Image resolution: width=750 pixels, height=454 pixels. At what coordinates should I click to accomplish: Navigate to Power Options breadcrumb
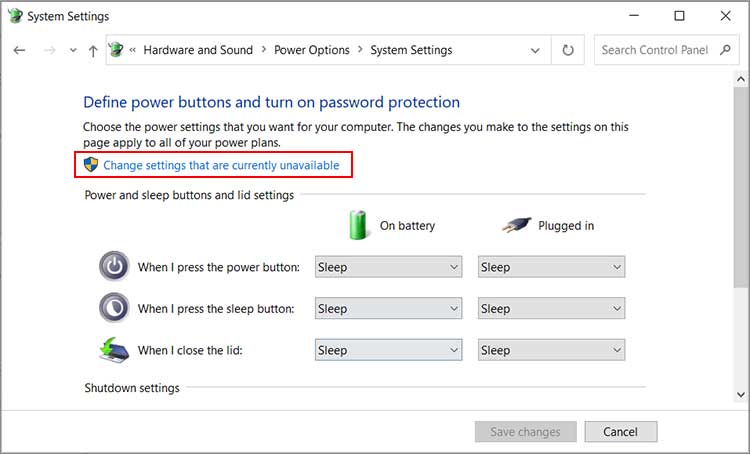tap(312, 50)
